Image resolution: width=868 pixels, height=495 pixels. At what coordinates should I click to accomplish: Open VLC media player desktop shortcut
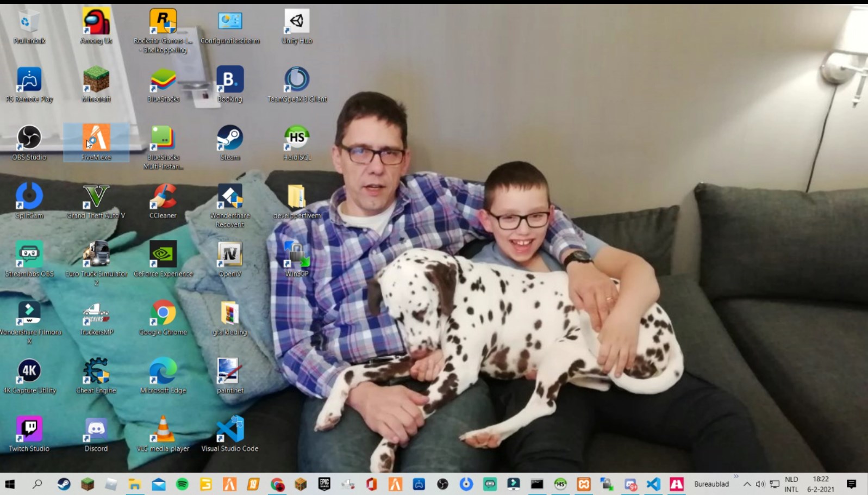pos(163,430)
